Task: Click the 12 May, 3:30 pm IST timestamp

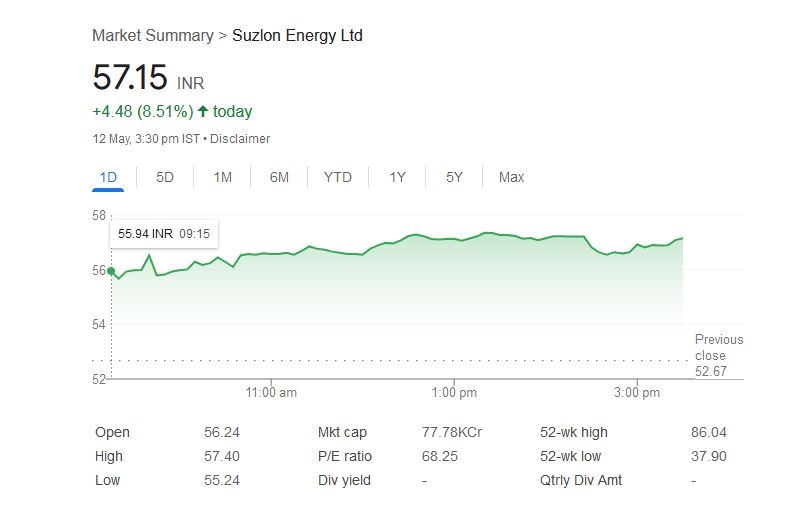Action: pyautogui.click(x=146, y=139)
